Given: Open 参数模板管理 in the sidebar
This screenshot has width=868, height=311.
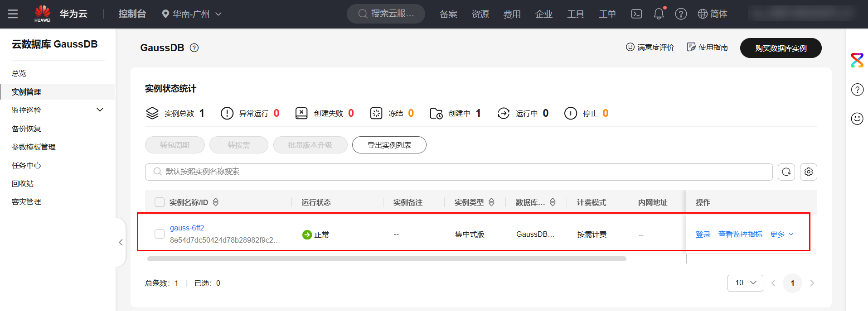Looking at the screenshot, I should pos(34,147).
